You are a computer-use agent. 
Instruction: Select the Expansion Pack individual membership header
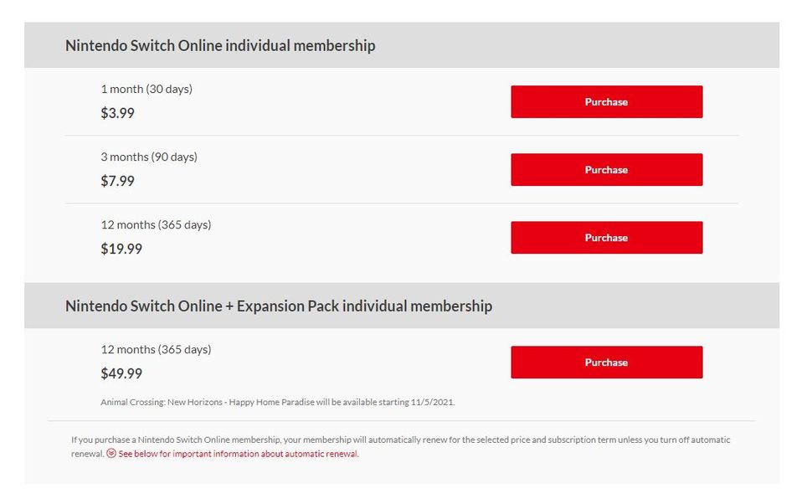pyautogui.click(x=279, y=306)
